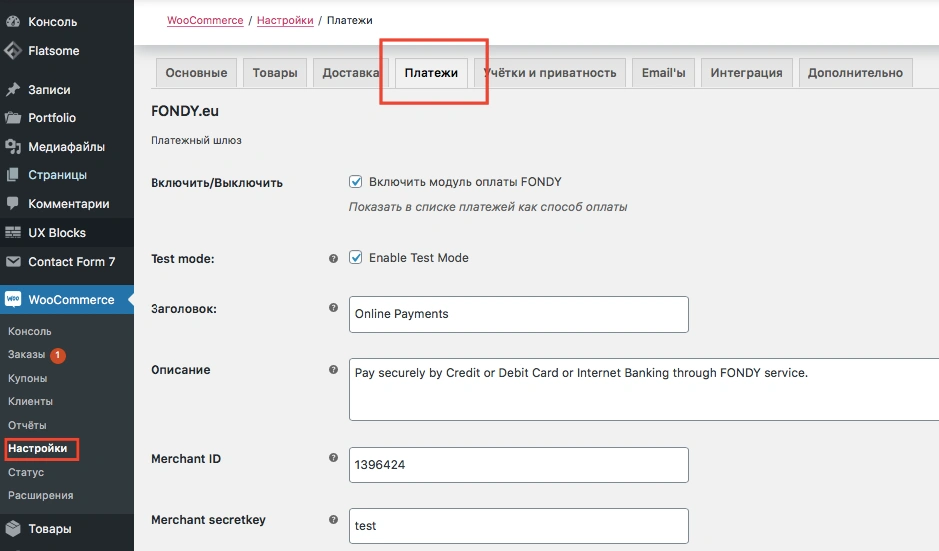Toggle Enable Test Mode checkbox
Image resolution: width=939 pixels, height=551 pixels.
click(356, 258)
